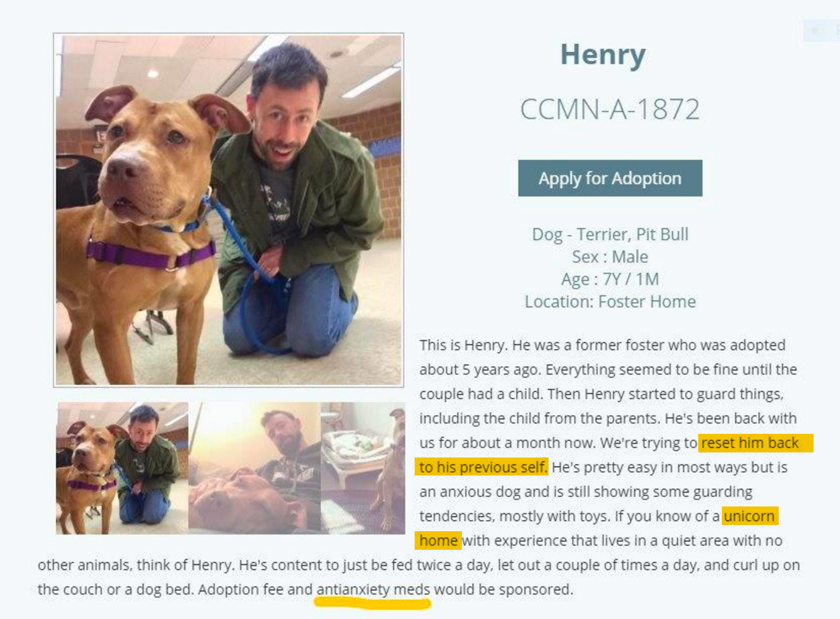The image size is (840, 619).
Task: Select third thumbnail showing baby in bassinet
Action: coord(362,468)
